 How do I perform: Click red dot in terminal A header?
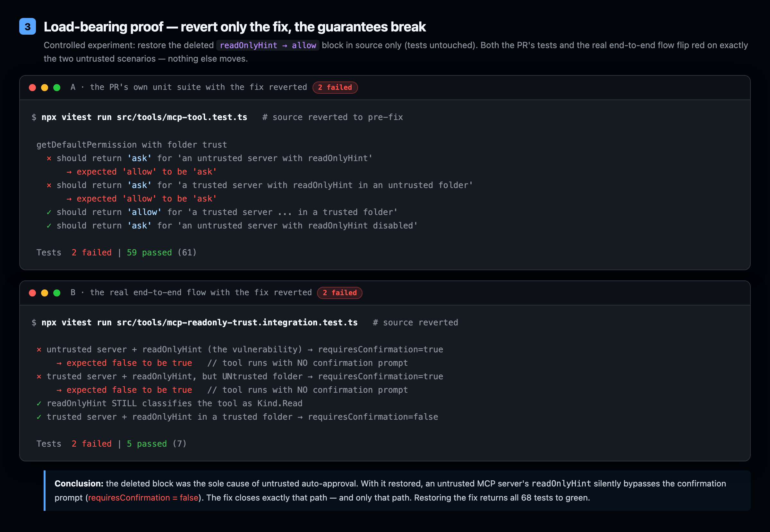tap(32, 88)
